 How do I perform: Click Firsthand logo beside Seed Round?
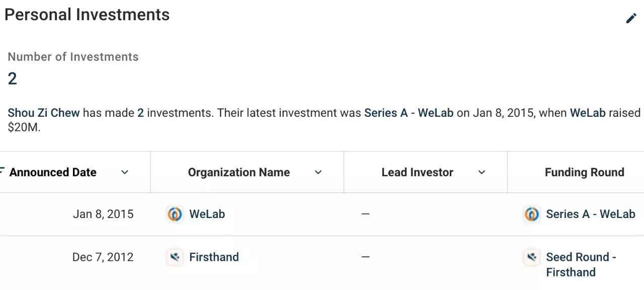click(532, 257)
